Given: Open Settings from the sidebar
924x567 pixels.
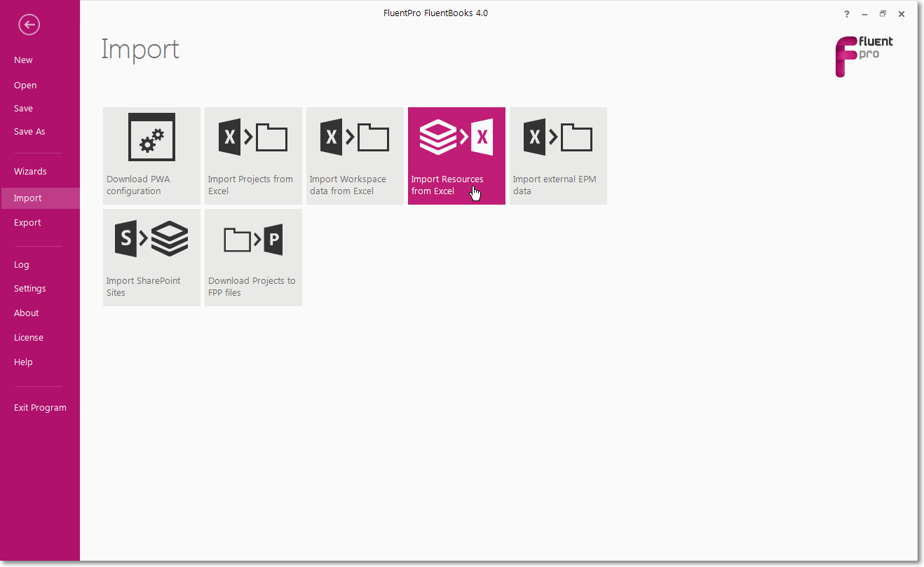Looking at the screenshot, I should [30, 289].
